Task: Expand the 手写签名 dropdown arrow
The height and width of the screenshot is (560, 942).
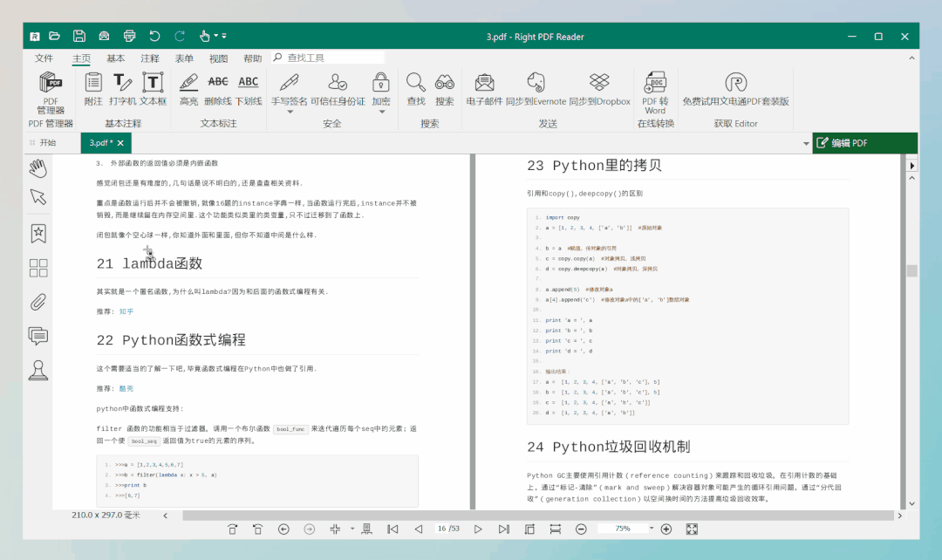Action: [x=290, y=112]
